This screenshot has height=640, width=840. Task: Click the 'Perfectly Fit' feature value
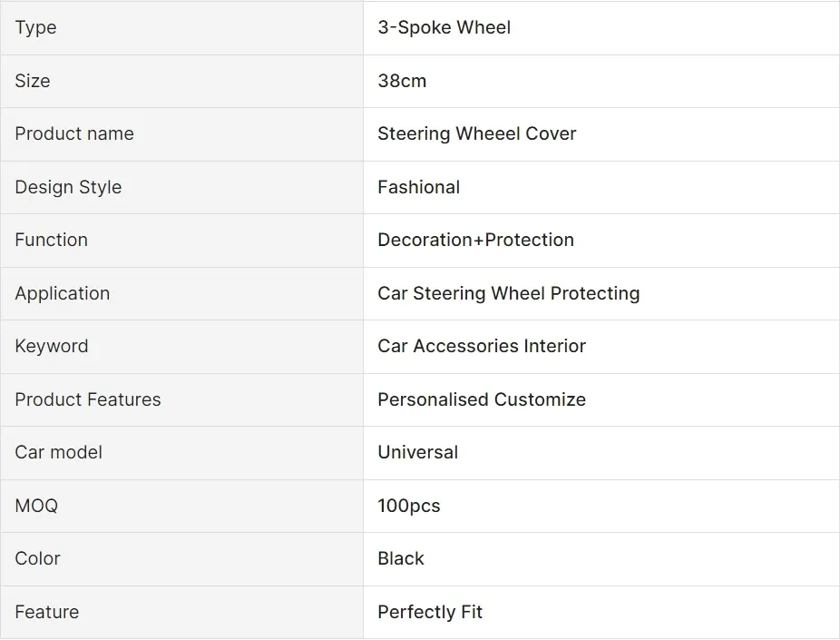coord(430,612)
